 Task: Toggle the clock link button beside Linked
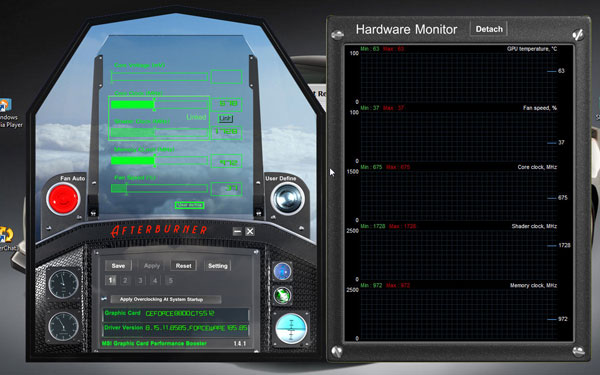(225, 118)
